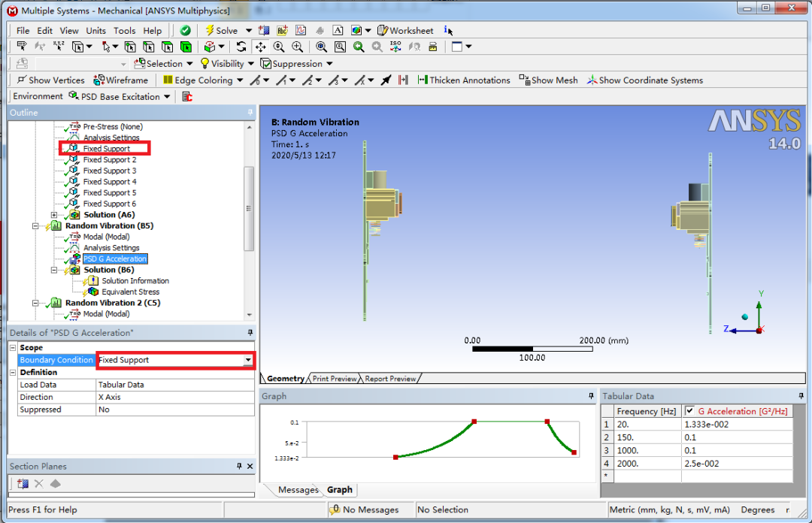Image resolution: width=812 pixels, height=523 pixels.
Task: Open the Tools menu
Action: coord(124,31)
